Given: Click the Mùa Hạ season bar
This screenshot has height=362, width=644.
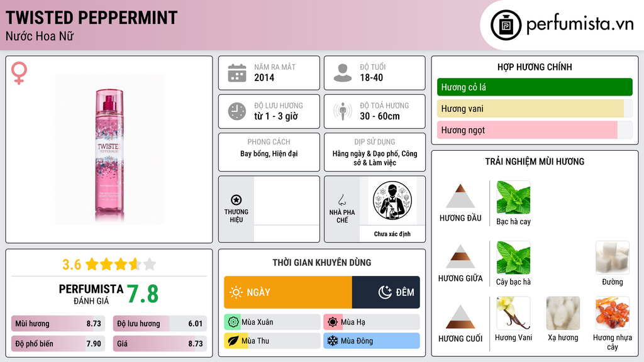Looking at the screenshot, I should click(x=372, y=322).
